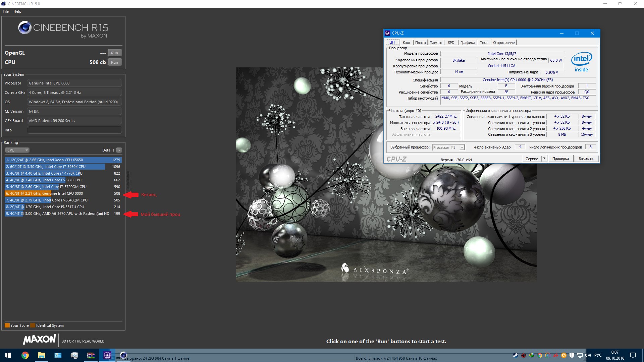Viewport: 644px width, 362px height.
Task: Run the CPU benchmark test
Action: click(x=114, y=62)
